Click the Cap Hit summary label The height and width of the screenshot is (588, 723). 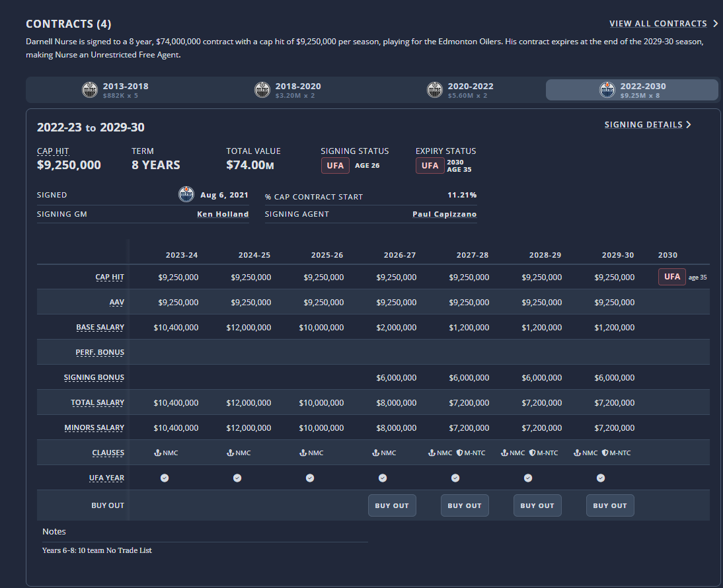[53, 151]
